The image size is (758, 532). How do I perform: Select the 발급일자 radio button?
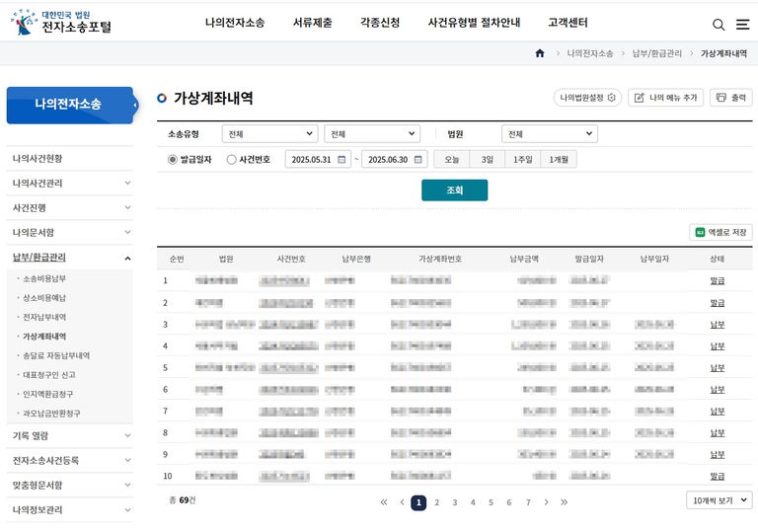coord(173,159)
